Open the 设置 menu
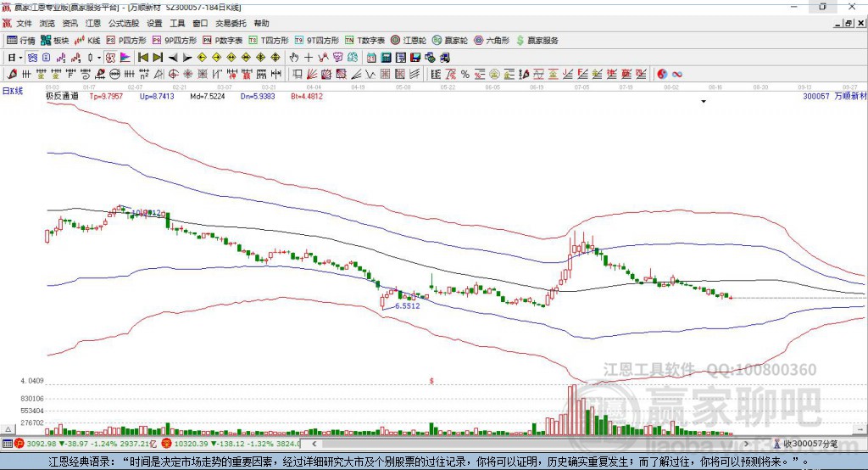 [154, 23]
